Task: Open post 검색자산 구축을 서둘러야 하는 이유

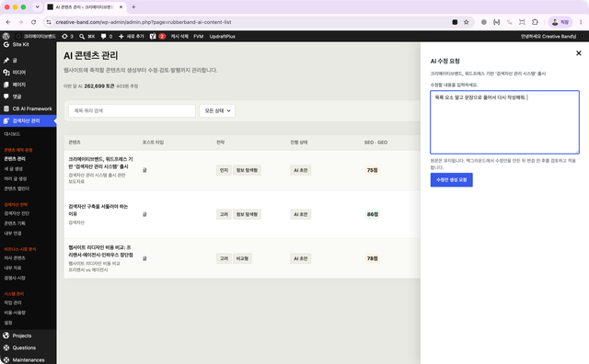Action: (x=98, y=210)
